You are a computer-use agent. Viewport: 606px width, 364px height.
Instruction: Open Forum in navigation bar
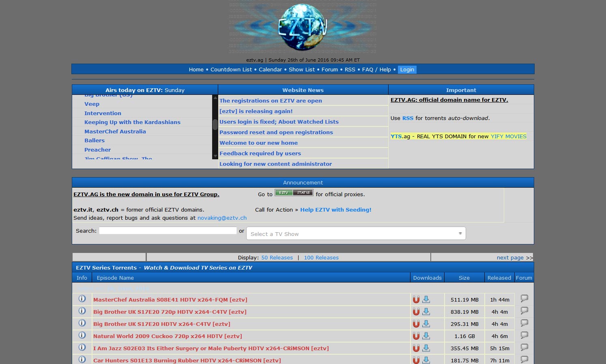330,70
